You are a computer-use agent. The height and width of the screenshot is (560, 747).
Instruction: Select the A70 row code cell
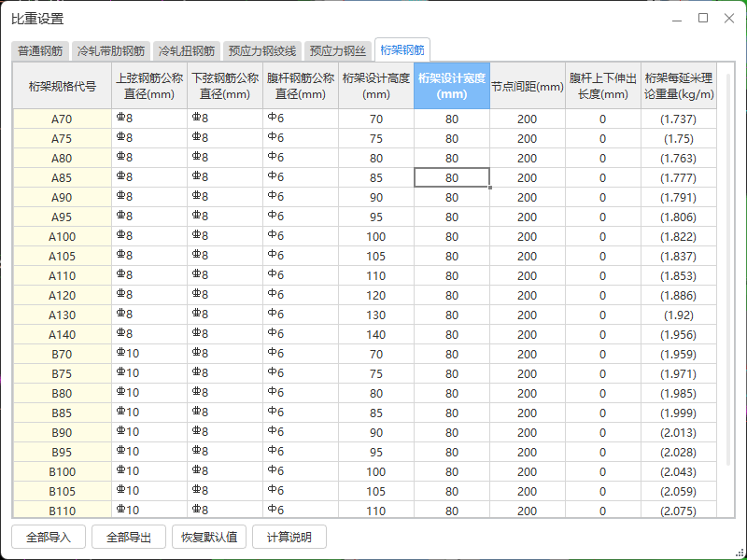click(x=63, y=119)
